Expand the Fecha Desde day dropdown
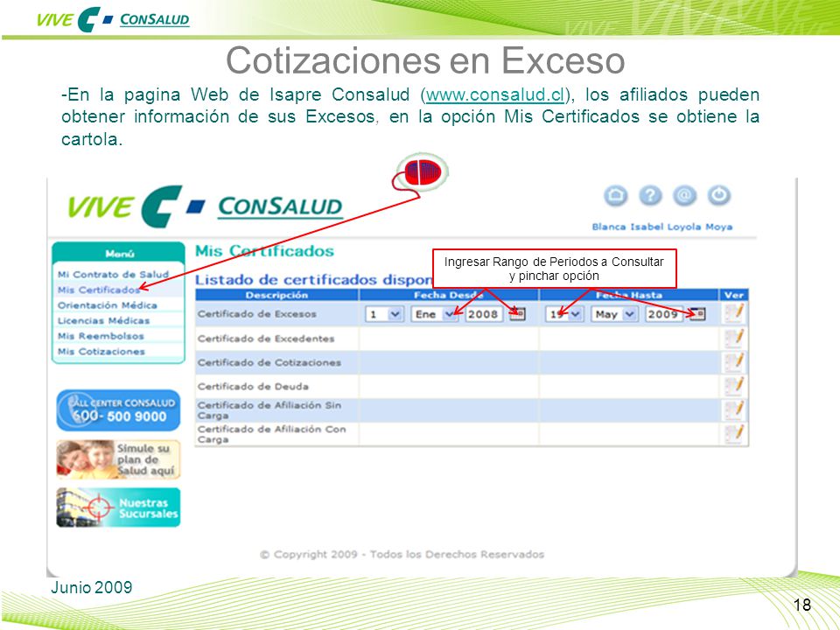Viewport: 840px width, 630px height. pos(395,314)
